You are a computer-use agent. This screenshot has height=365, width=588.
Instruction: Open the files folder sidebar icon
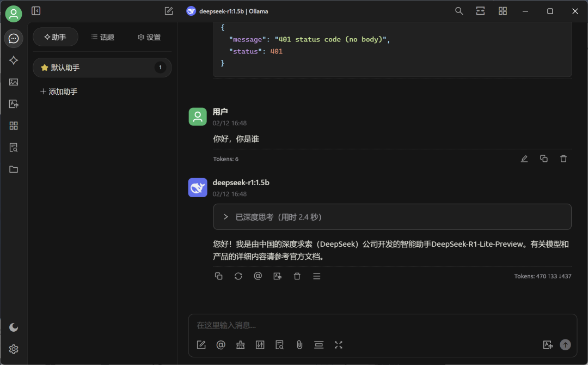[14, 169]
